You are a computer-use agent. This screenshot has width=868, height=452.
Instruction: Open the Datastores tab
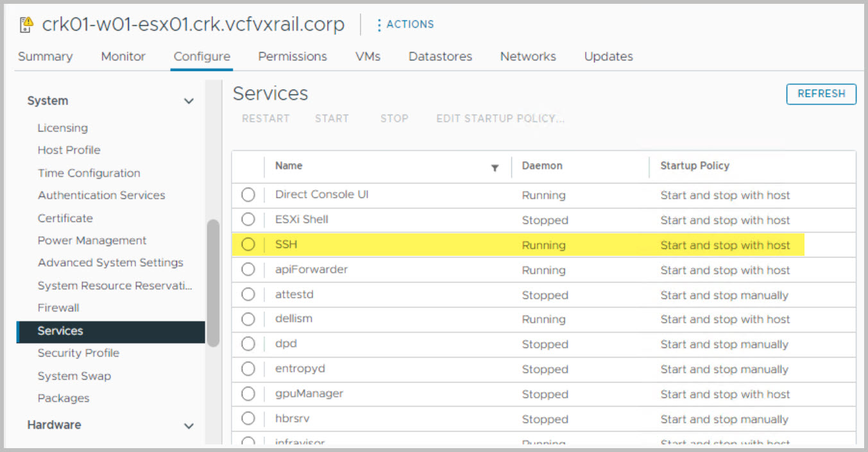[x=440, y=56]
